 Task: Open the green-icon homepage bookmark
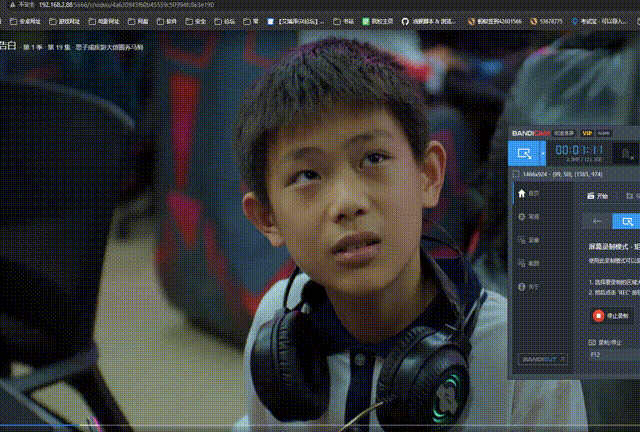tap(378, 21)
